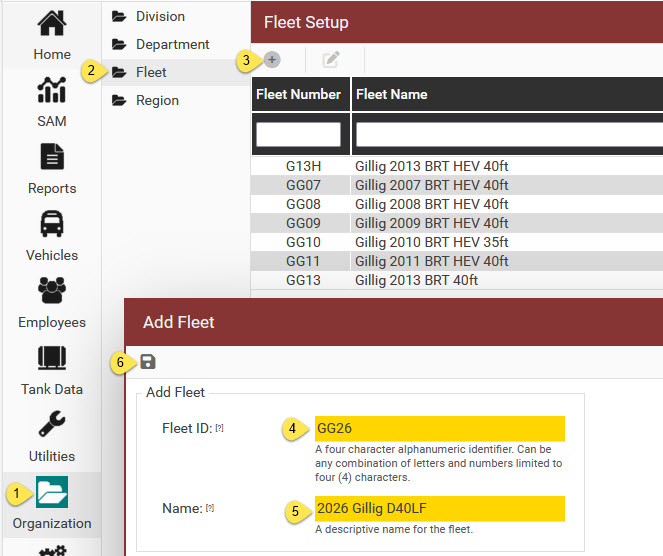Select the Region menu entry
The image size is (663, 556).
176,101
